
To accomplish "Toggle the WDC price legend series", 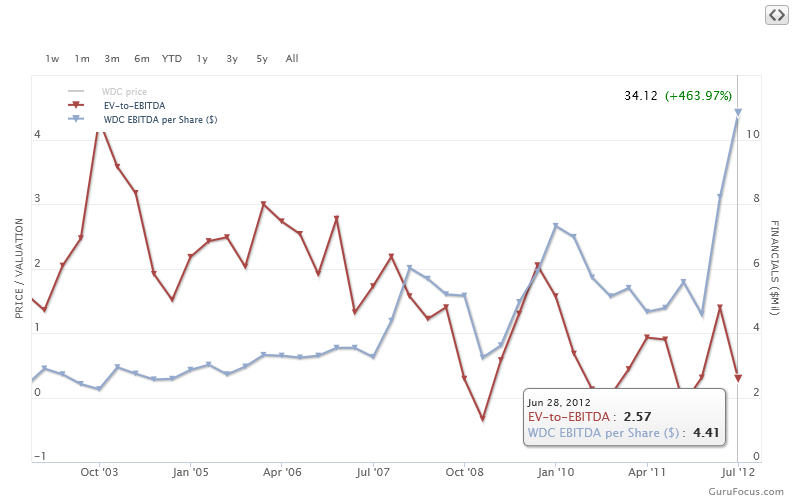I will pos(124,92).
